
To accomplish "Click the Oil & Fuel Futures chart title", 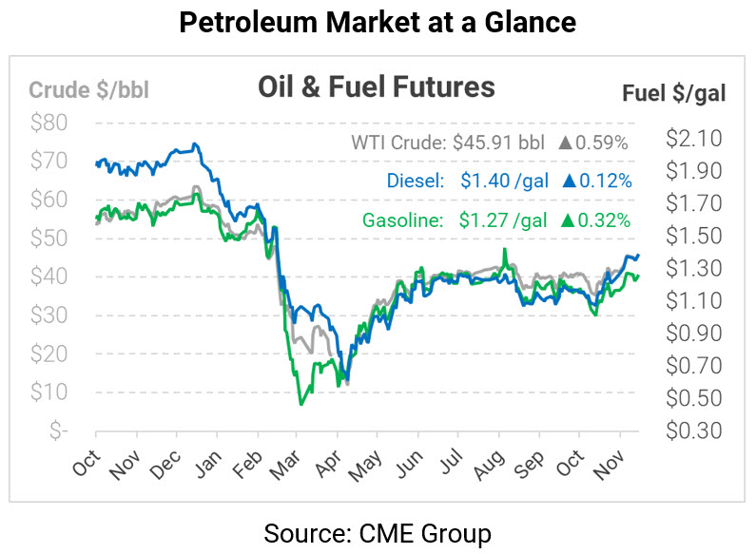I will (x=377, y=87).
